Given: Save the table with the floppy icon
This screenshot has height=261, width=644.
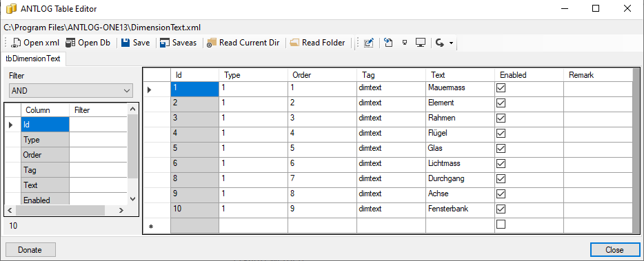Looking at the screenshot, I should tap(125, 43).
